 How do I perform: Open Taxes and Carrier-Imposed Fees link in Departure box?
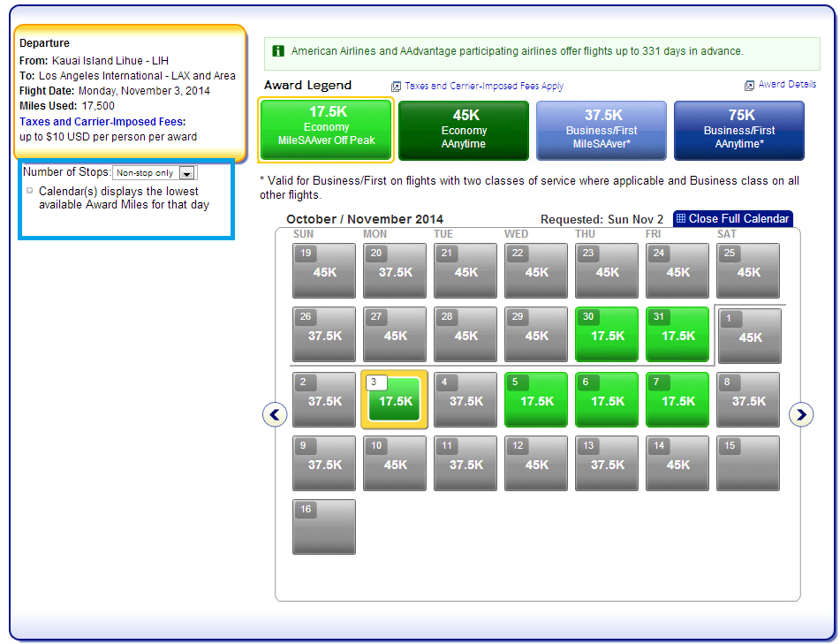tap(102, 122)
